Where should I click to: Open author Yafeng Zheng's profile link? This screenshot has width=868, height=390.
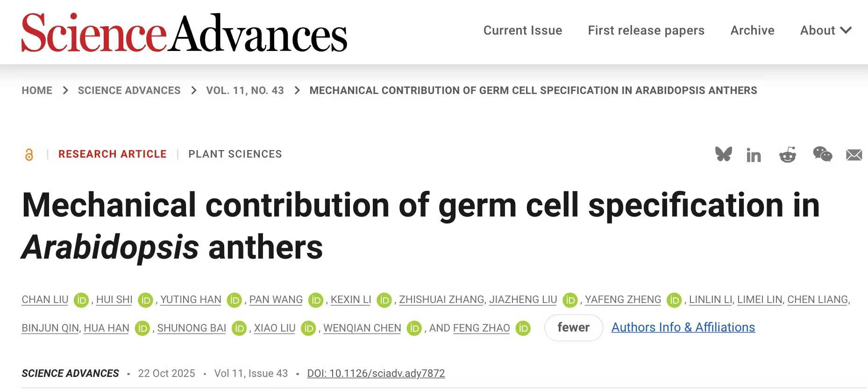[x=623, y=300]
